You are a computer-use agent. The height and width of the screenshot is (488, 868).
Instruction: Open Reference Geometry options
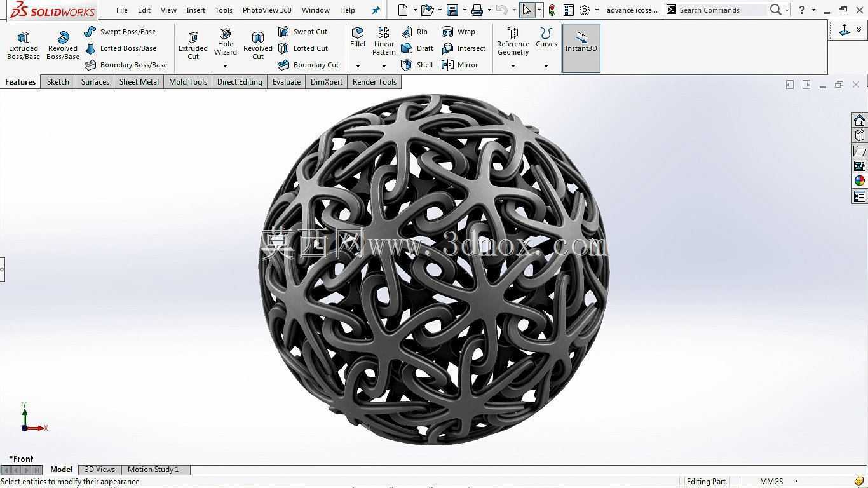point(513,41)
